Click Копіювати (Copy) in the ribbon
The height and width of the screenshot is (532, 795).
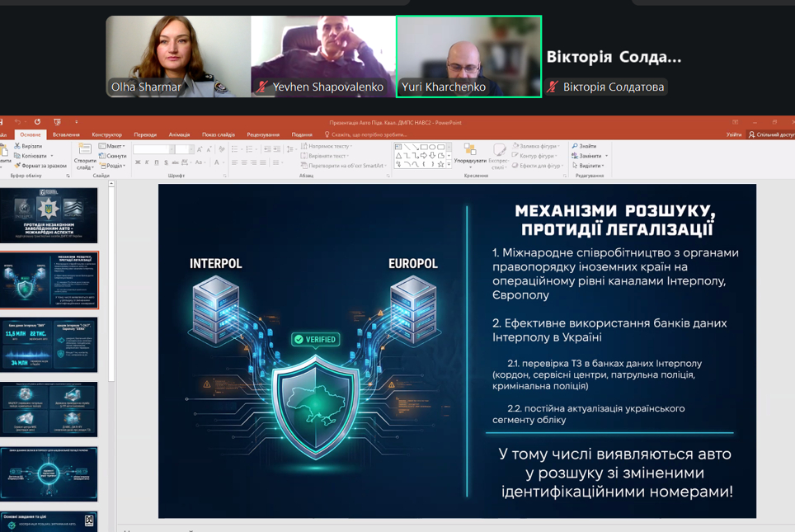pos(31,156)
